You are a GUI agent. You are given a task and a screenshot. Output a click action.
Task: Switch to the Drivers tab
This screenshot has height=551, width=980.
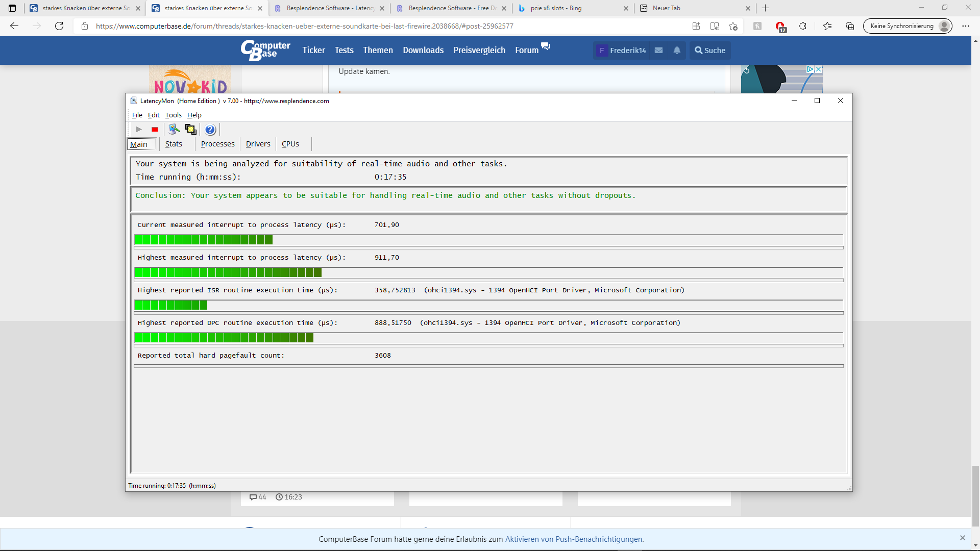point(258,144)
